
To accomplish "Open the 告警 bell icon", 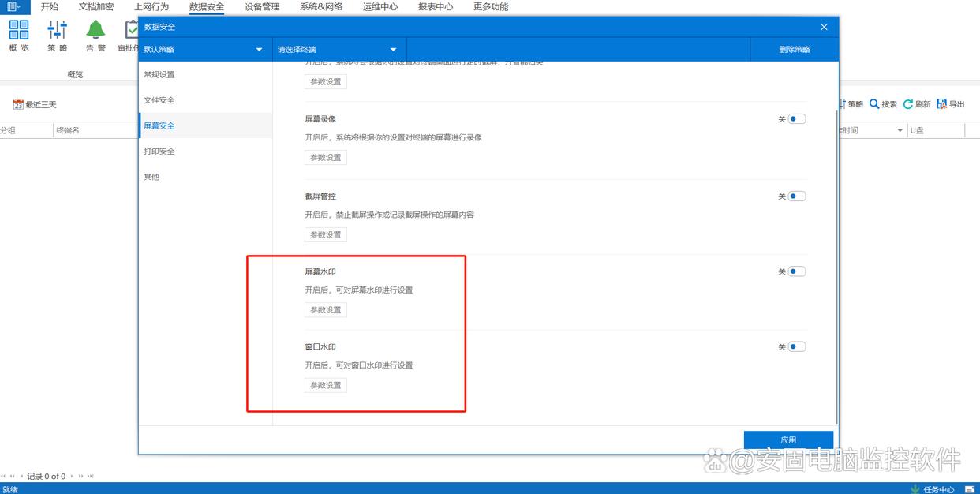I will coord(95,30).
